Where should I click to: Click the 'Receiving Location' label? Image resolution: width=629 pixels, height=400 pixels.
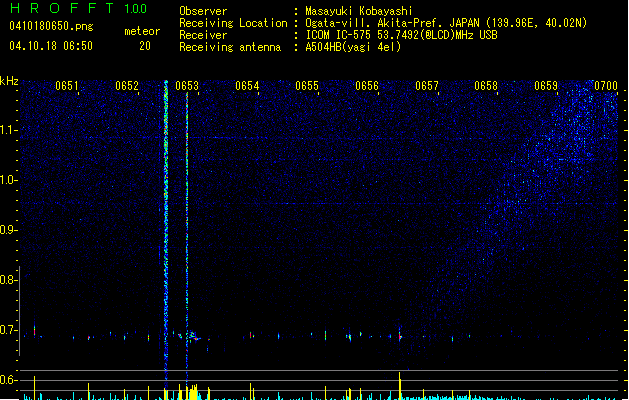[233, 23]
